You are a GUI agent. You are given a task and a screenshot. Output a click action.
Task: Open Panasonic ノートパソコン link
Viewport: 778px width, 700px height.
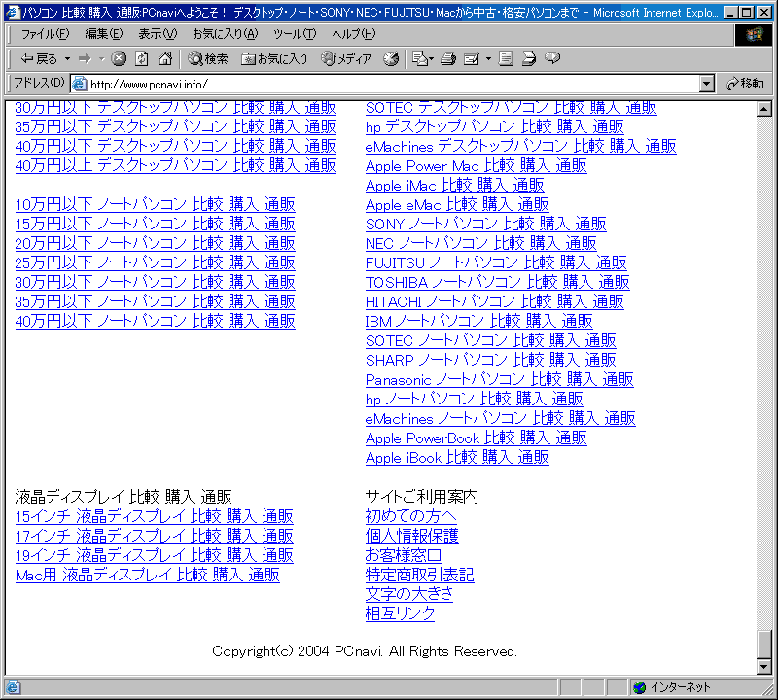[499, 379]
